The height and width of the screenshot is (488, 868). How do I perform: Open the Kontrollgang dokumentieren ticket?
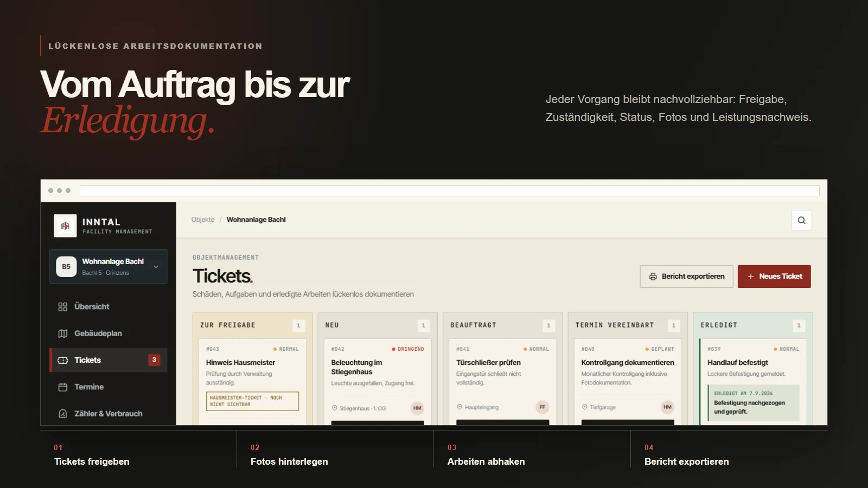628,382
